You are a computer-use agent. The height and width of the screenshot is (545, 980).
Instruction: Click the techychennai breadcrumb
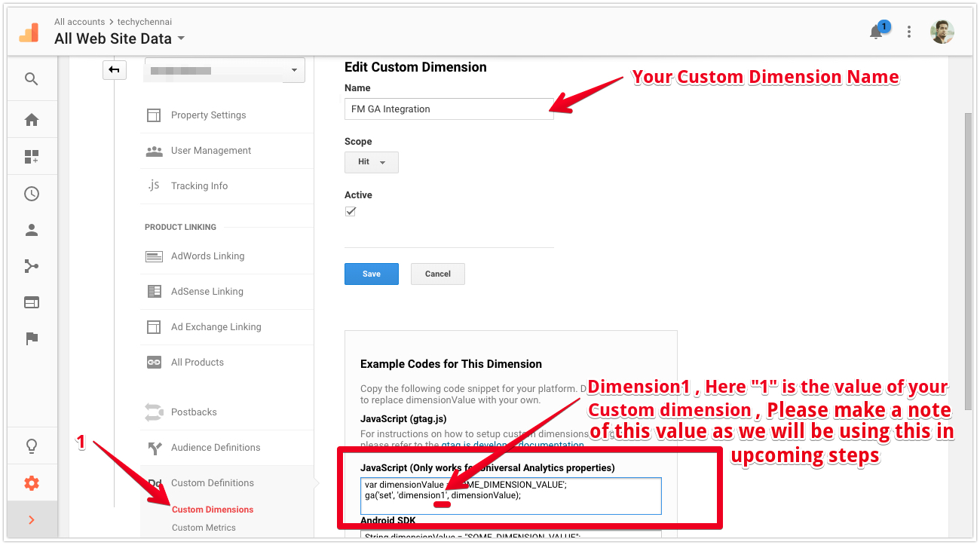point(145,22)
